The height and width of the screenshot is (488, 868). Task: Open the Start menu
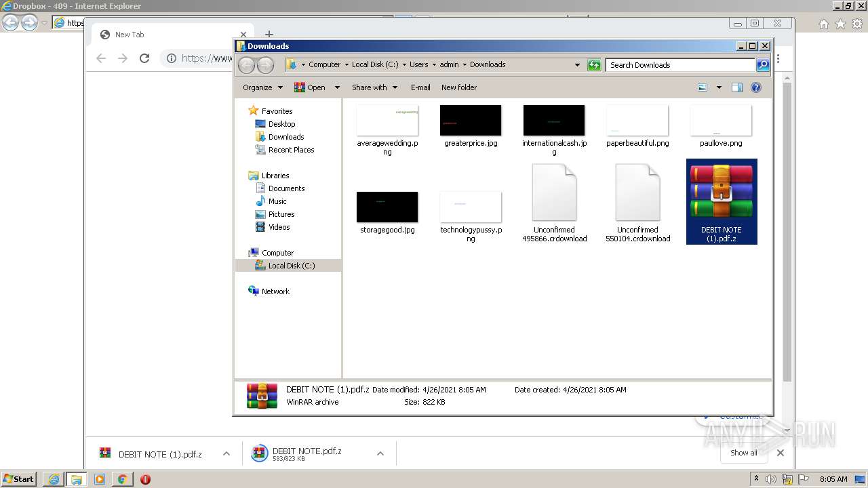[19, 479]
